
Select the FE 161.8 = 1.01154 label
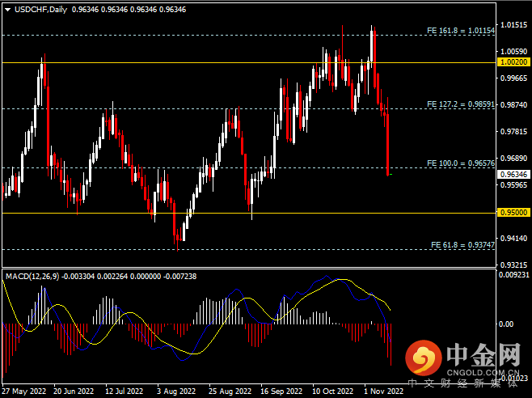click(x=461, y=31)
